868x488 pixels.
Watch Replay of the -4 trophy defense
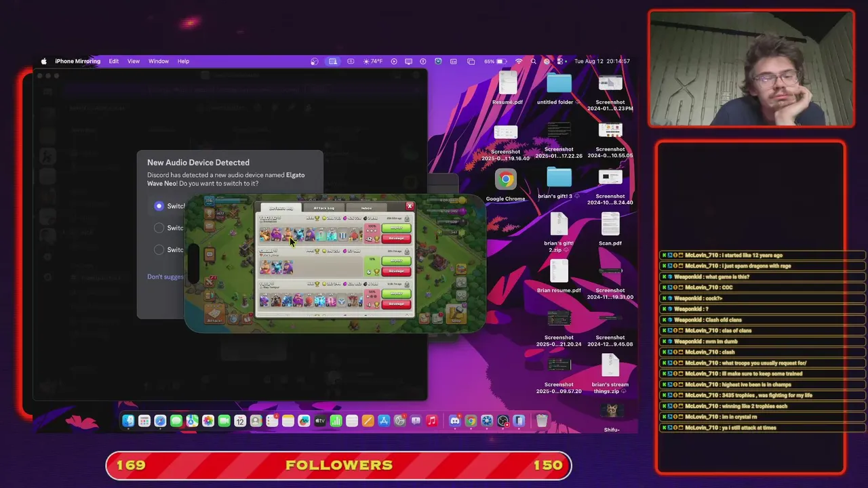point(396,294)
